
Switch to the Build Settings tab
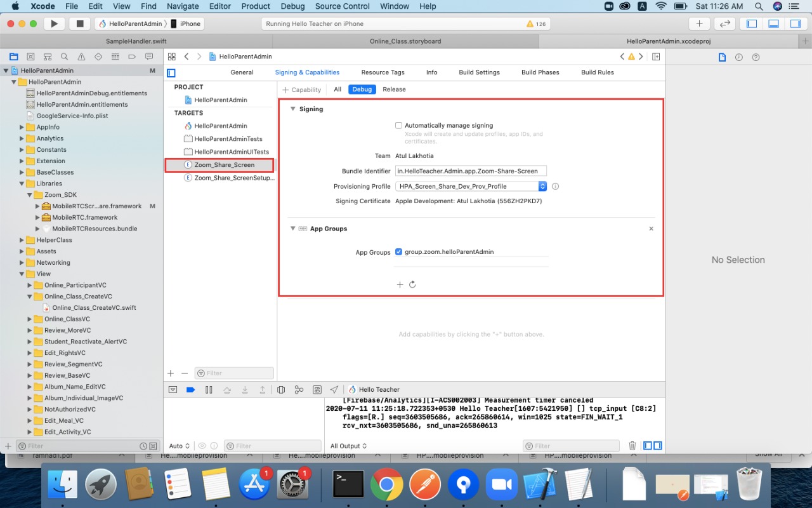point(479,72)
